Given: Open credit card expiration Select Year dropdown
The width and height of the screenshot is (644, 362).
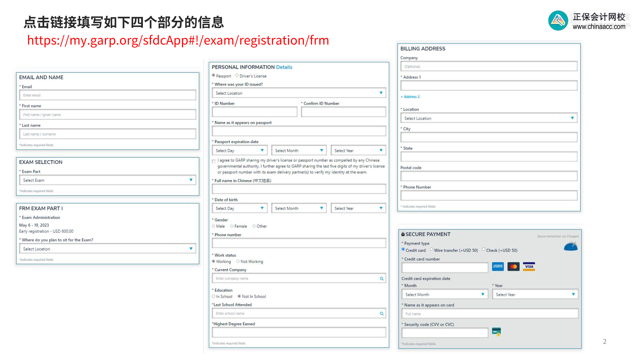Looking at the screenshot, I should point(535,294).
